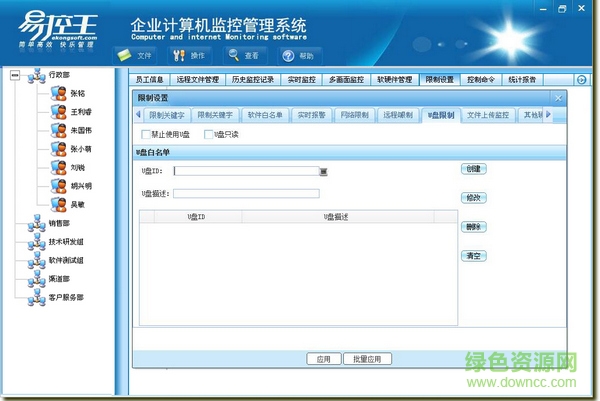Select the 行政部 department icon
600x401 pixels.
[x=37, y=75]
